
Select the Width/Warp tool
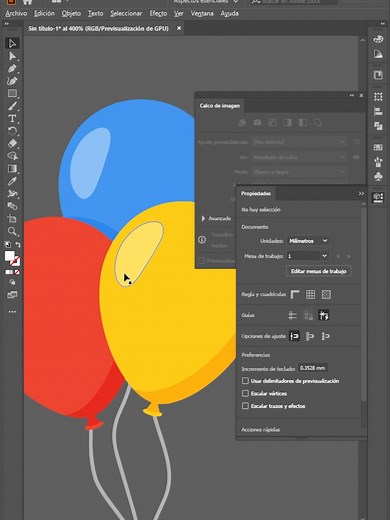[x=12, y=194]
